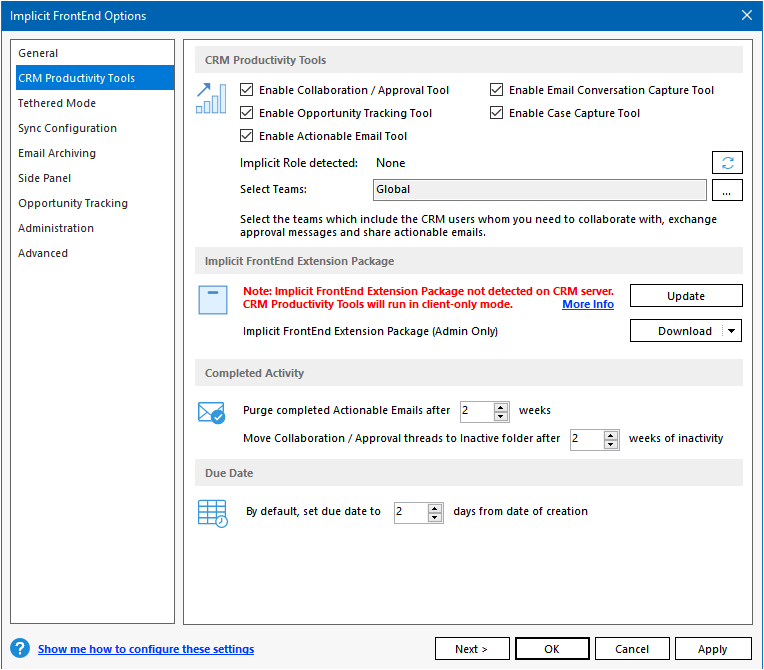Click the blue help question mark icon
The image size is (764, 670).
click(x=20, y=649)
